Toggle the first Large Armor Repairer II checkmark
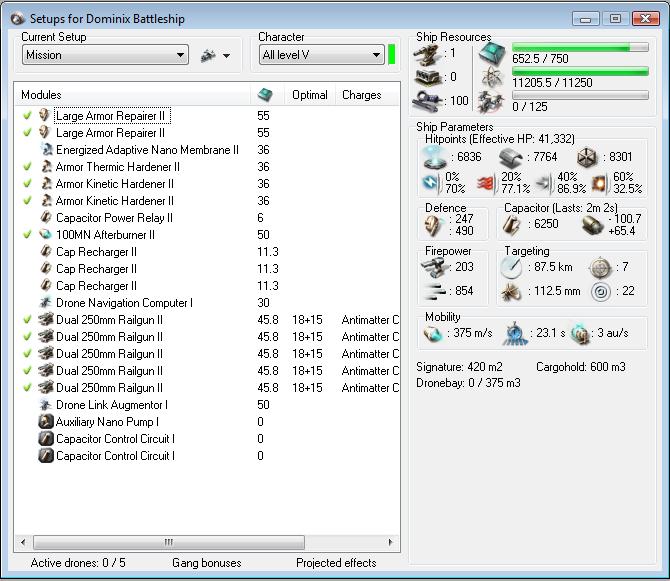The width and height of the screenshot is (670, 581). coord(28,116)
